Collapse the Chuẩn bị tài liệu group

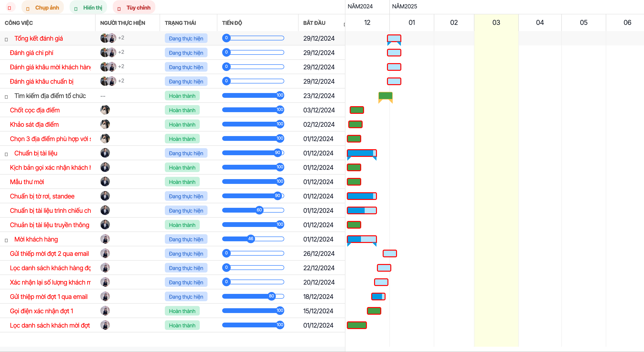point(6,154)
